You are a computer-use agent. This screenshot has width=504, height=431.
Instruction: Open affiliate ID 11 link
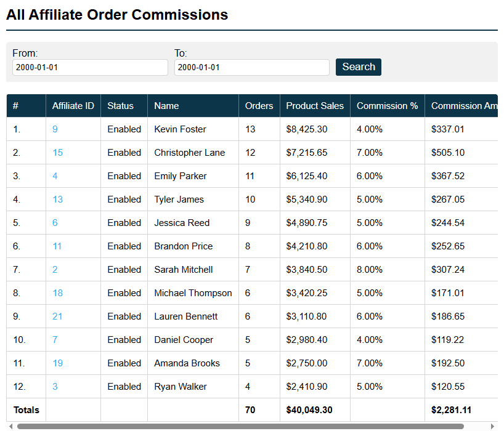[57, 246]
